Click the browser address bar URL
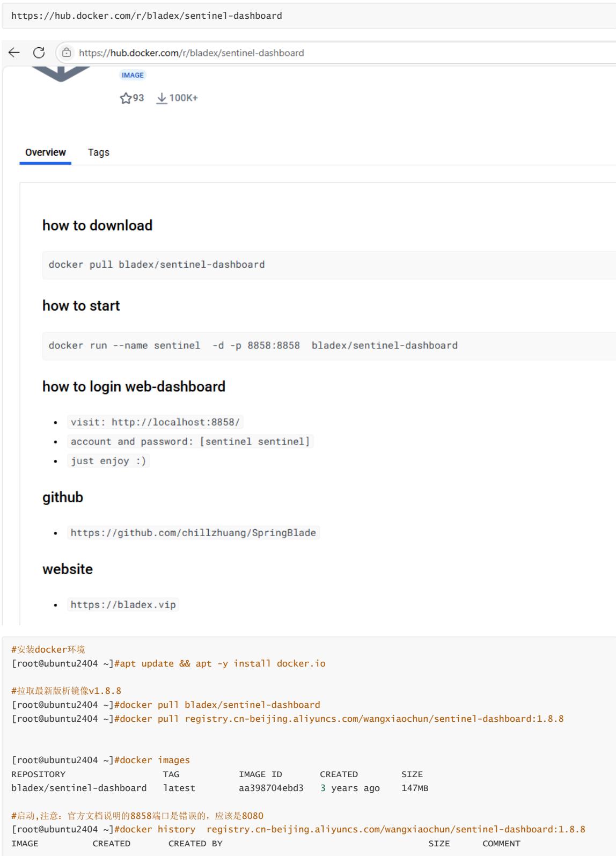The width and height of the screenshot is (616, 856). point(191,53)
